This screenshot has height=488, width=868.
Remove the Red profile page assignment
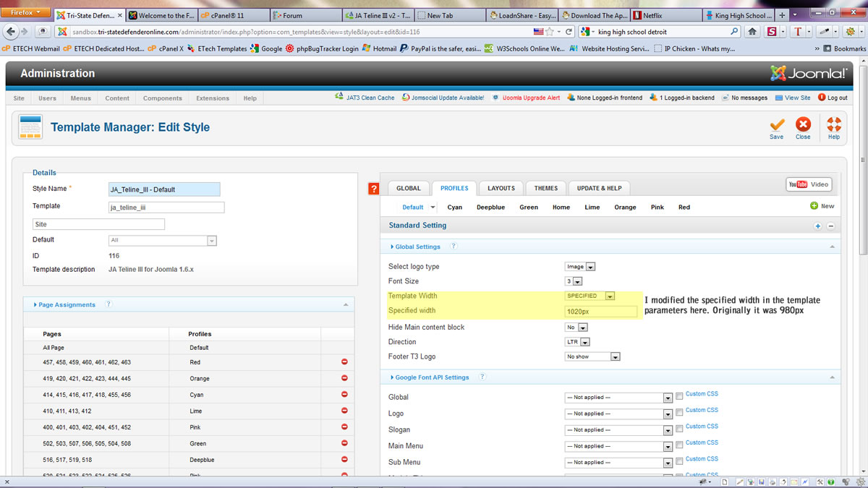[x=344, y=362]
